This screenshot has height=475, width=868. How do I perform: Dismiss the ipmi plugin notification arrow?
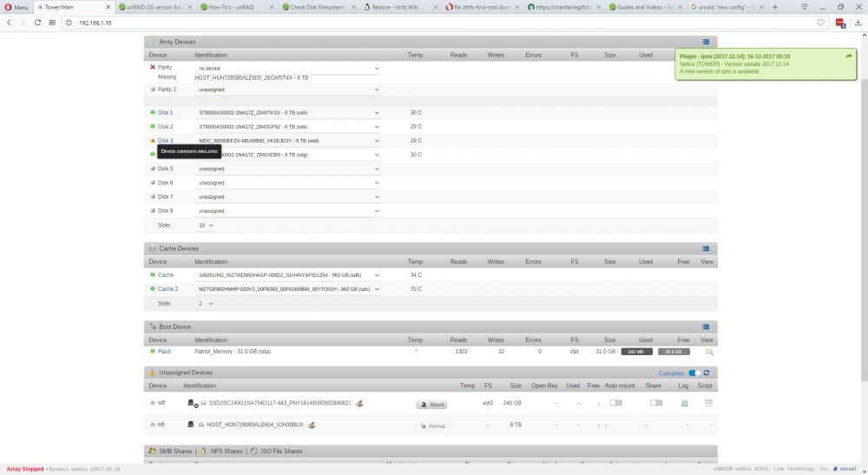pos(849,56)
